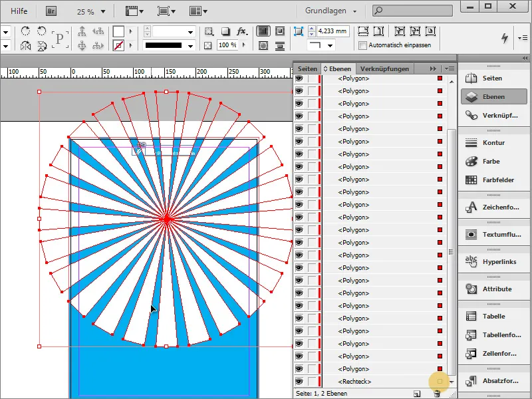
Task: Launch Adobe Bridge via the Br icon
Action: click(50, 11)
